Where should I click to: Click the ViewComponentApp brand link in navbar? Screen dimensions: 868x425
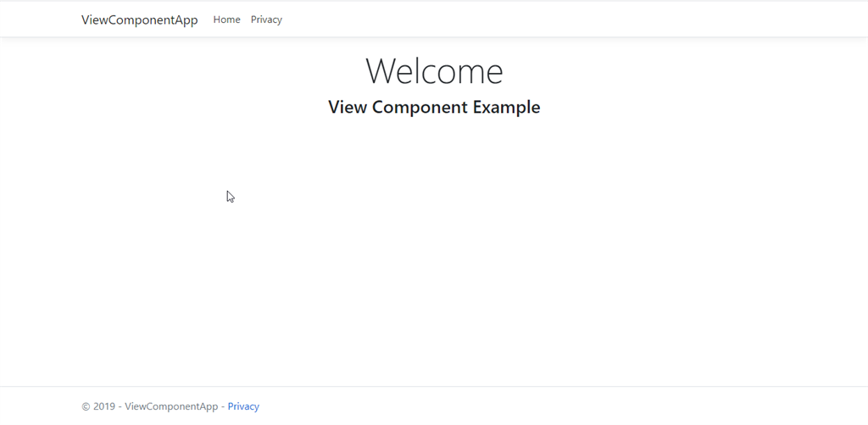[x=140, y=20]
